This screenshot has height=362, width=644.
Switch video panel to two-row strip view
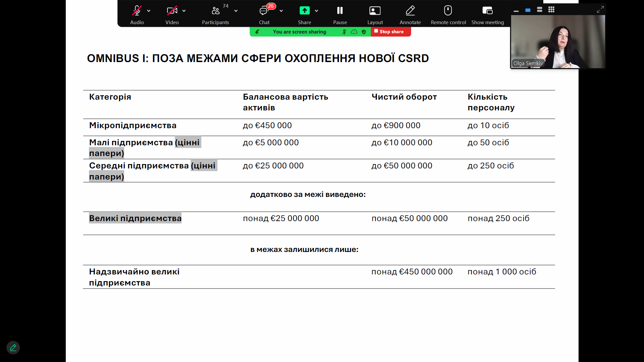pos(540,10)
